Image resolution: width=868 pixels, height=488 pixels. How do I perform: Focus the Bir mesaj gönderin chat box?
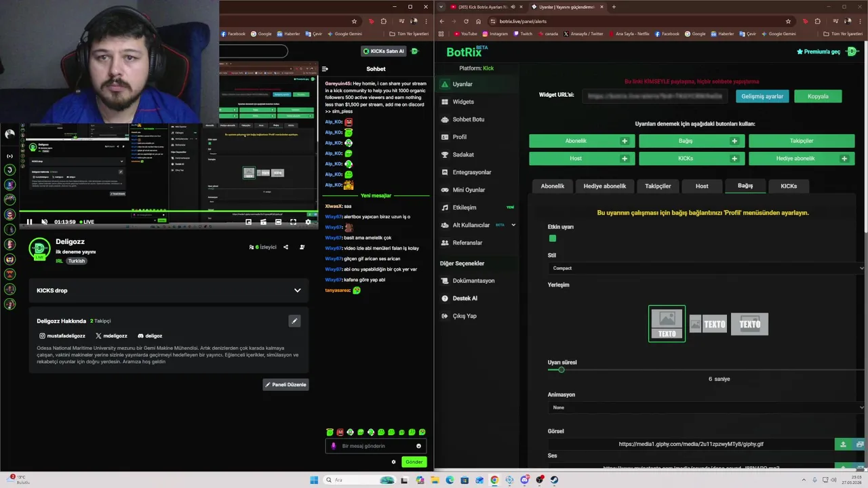pos(376,446)
